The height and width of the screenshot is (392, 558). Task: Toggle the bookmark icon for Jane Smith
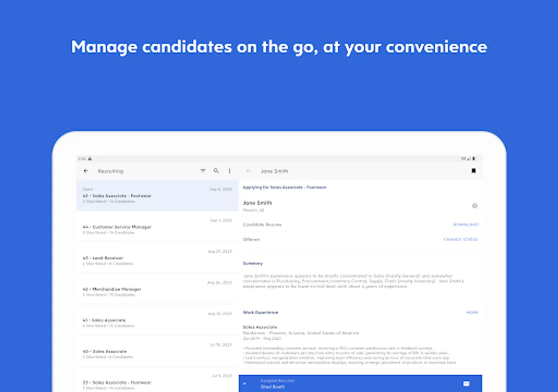pyautogui.click(x=473, y=171)
